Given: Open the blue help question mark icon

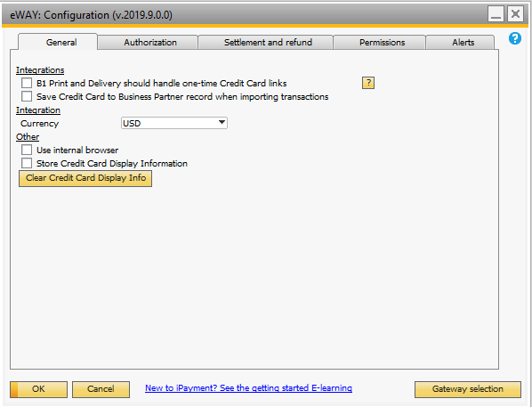Looking at the screenshot, I should [x=515, y=38].
